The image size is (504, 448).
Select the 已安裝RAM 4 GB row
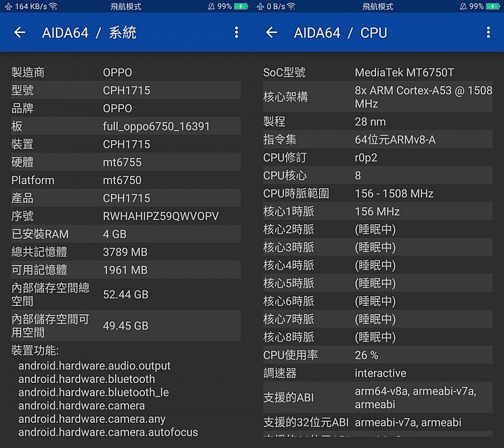click(x=126, y=234)
